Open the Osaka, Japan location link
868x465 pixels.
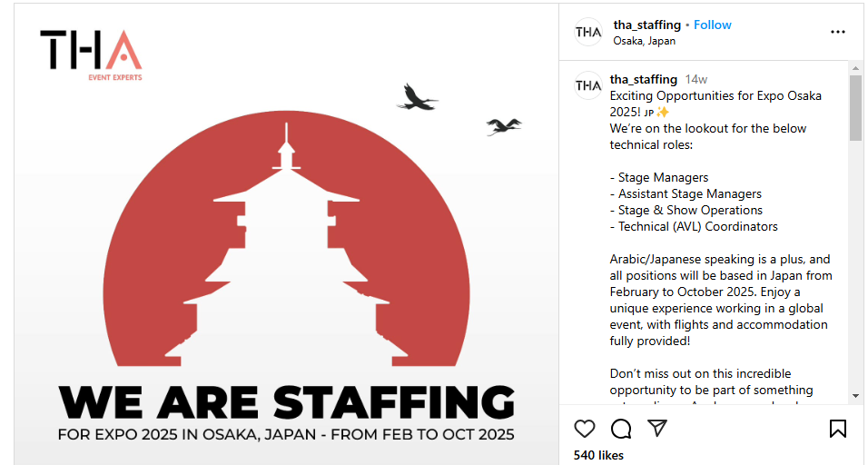(644, 41)
